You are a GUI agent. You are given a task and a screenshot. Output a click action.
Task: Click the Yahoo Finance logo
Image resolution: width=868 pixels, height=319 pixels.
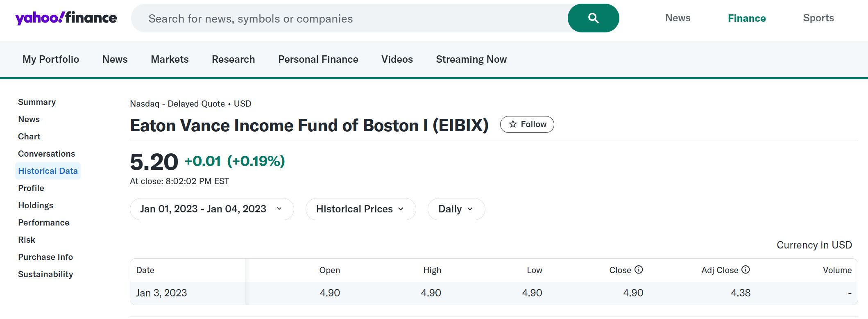66,18
